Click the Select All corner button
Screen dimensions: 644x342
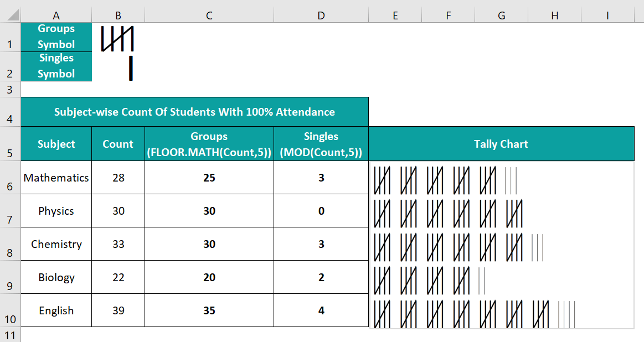(x=10, y=15)
